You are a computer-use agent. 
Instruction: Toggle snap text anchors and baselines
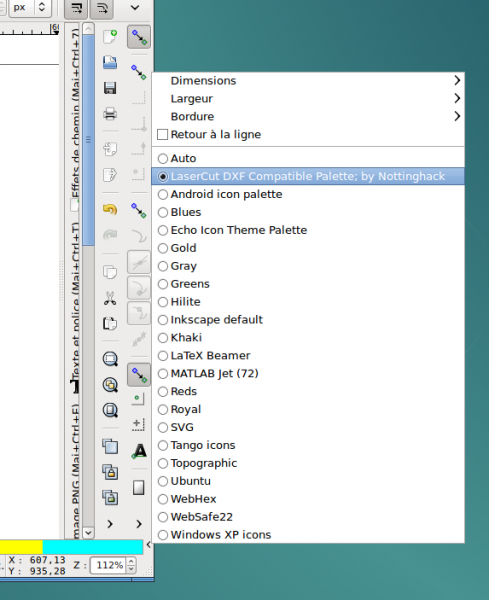tap(139, 451)
